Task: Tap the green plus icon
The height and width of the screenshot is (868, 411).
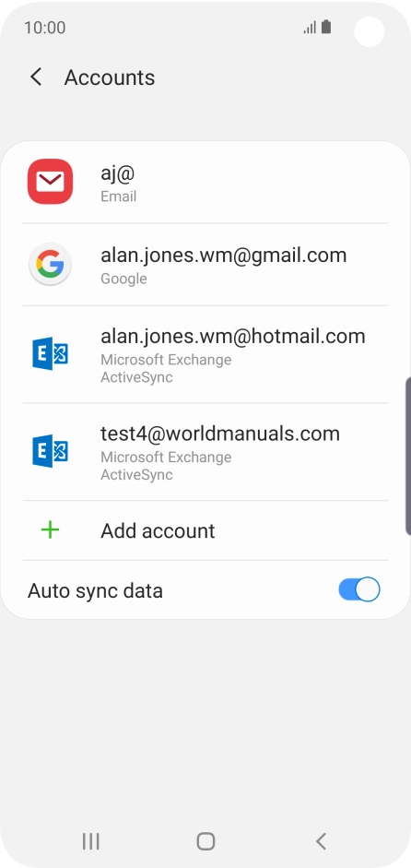Action: (x=51, y=530)
